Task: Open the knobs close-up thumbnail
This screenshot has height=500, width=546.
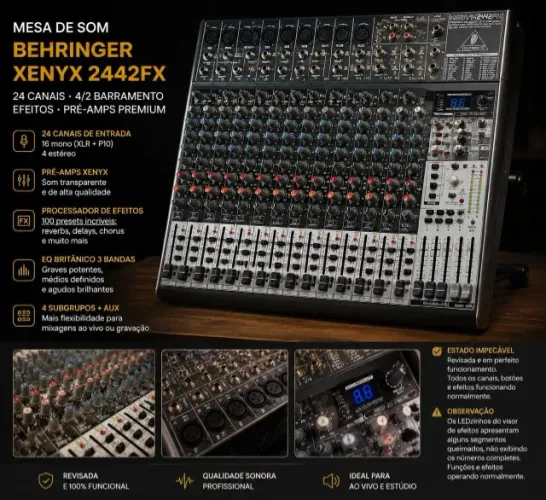Action: tap(84, 403)
